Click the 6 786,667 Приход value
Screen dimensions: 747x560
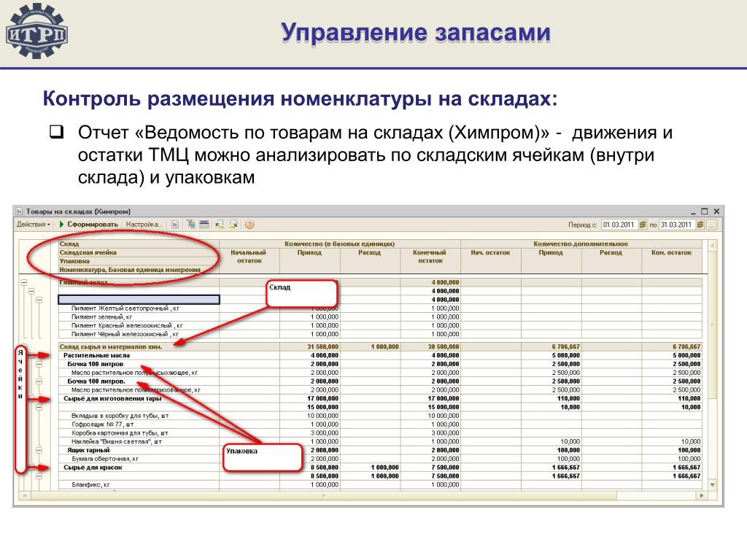pyautogui.click(x=566, y=347)
